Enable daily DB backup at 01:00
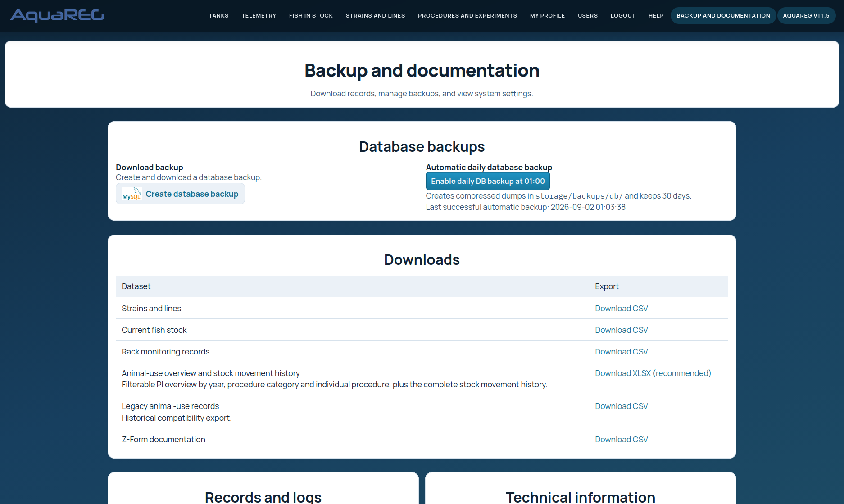 point(488,181)
